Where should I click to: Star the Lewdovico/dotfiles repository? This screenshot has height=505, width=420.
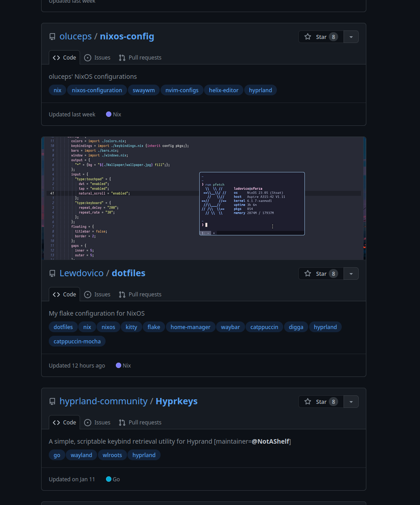point(321,273)
